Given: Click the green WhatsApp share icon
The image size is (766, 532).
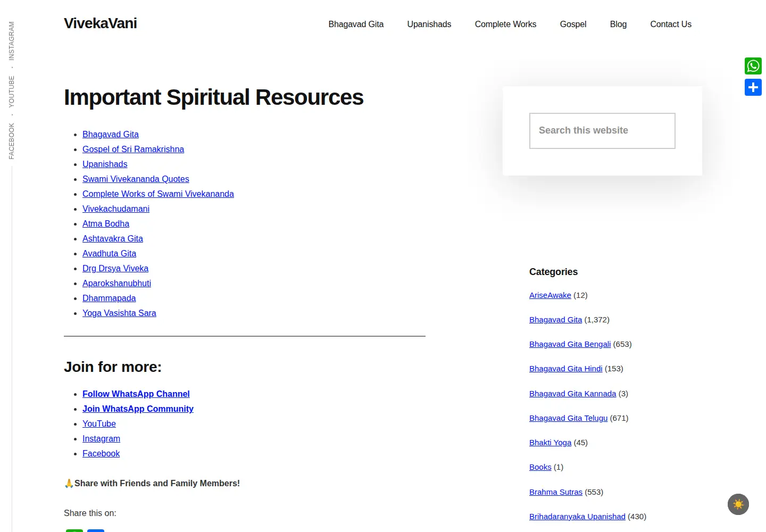Looking at the screenshot, I should 753,66.
